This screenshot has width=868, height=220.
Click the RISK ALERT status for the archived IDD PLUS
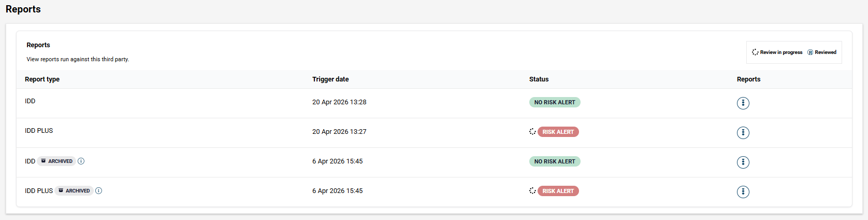coord(558,191)
